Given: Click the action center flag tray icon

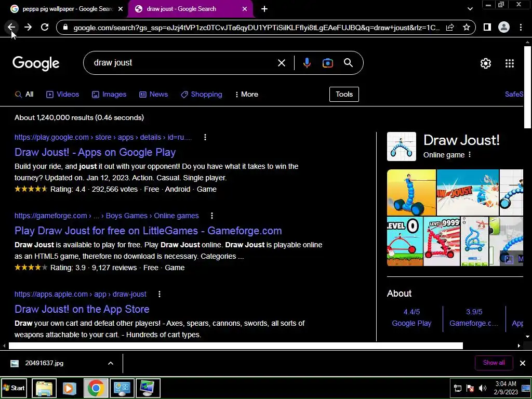Looking at the screenshot, I should tap(470, 388).
